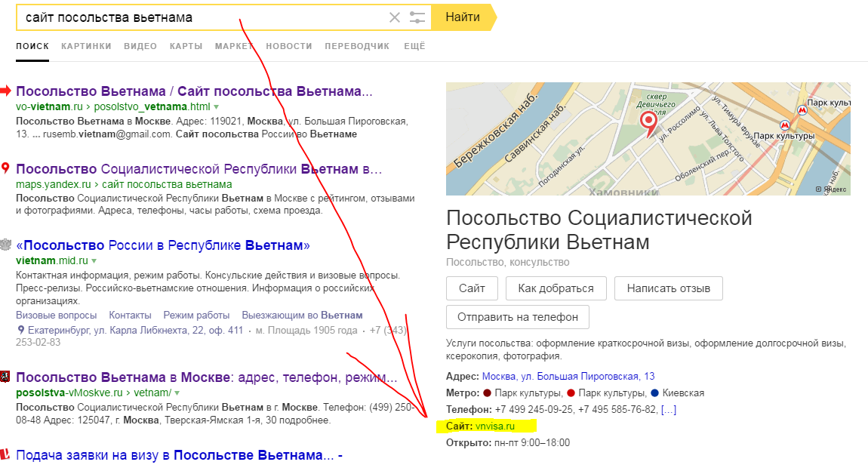Open address link Москва, ул. Большая Пироговская, 13
This screenshot has width=868, height=468.
pyautogui.click(x=568, y=377)
